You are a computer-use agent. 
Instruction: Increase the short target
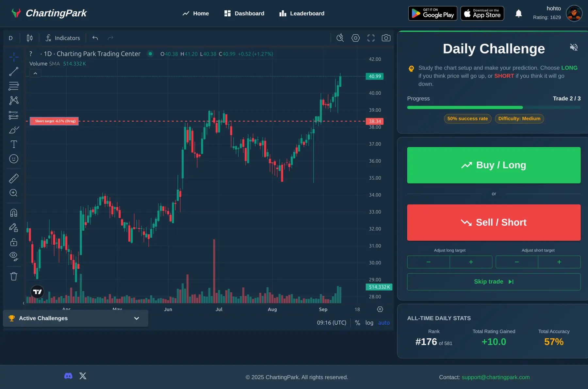[559, 262]
